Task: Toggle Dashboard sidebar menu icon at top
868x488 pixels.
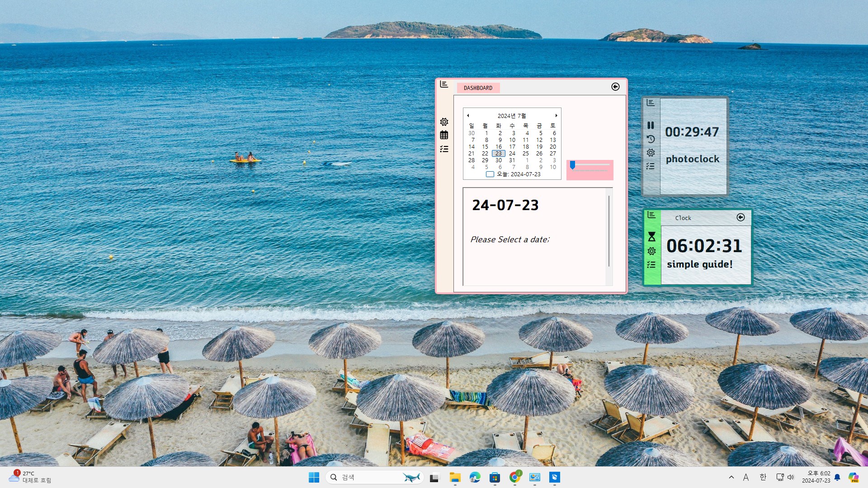Action: (x=444, y=84)
